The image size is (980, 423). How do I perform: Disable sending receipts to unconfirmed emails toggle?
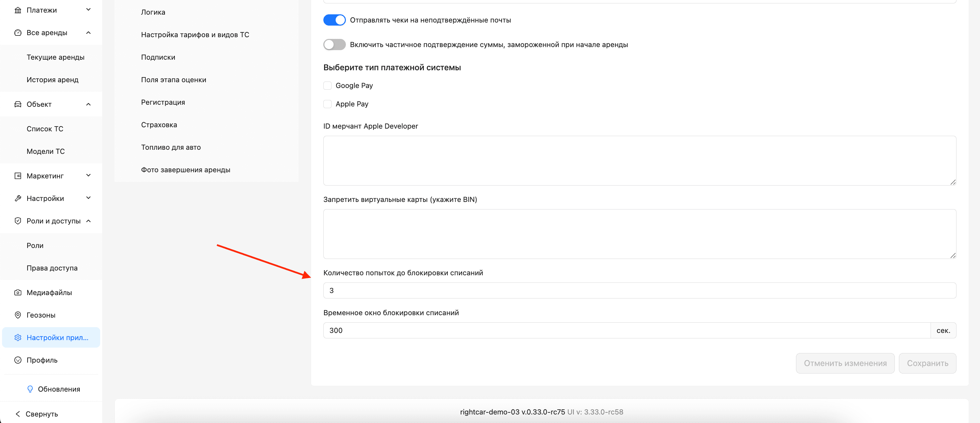click(x=334, y=20)
